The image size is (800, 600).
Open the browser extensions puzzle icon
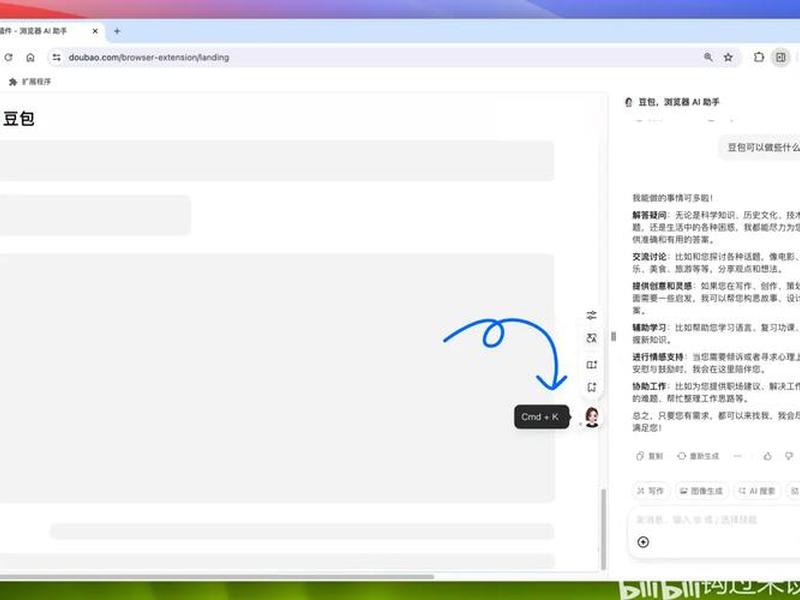click(x=759, y=57)
